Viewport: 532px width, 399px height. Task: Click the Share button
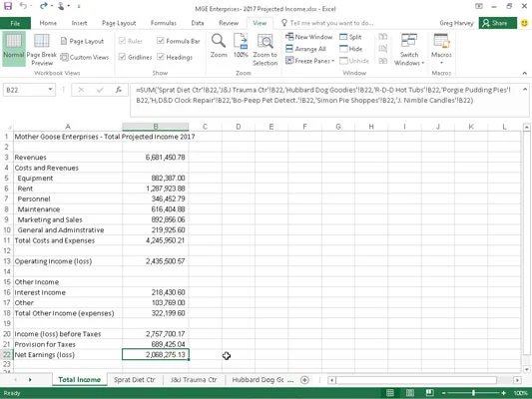498,23
